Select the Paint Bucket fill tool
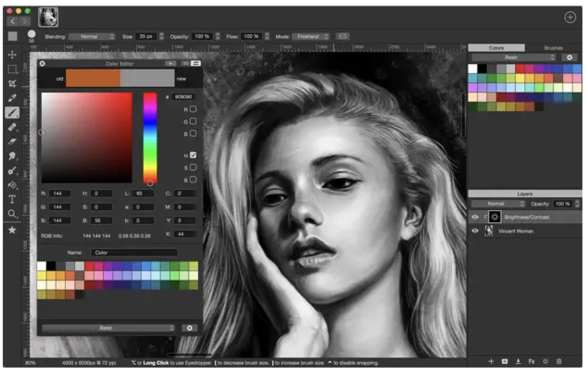Screen dimensions: 588x375 tap(13, 185)
